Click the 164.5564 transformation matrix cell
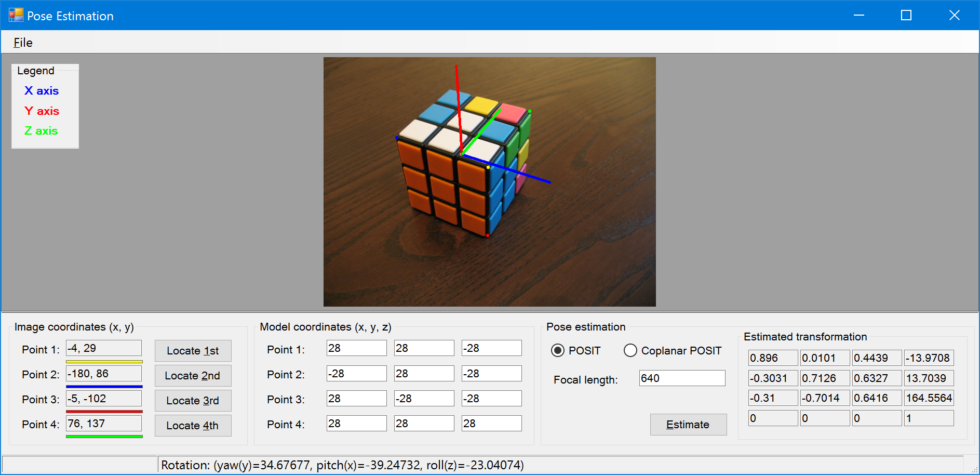 click(x=929, y=398)
